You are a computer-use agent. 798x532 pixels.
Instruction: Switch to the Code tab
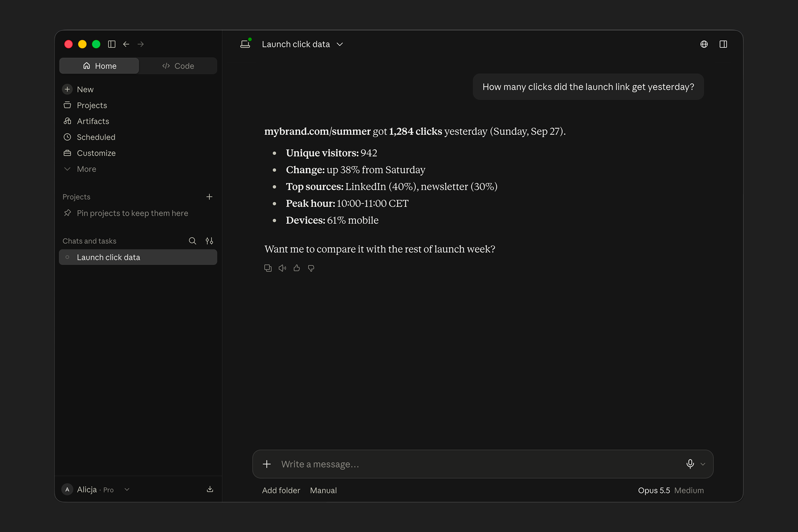click(x=178, y=66)
